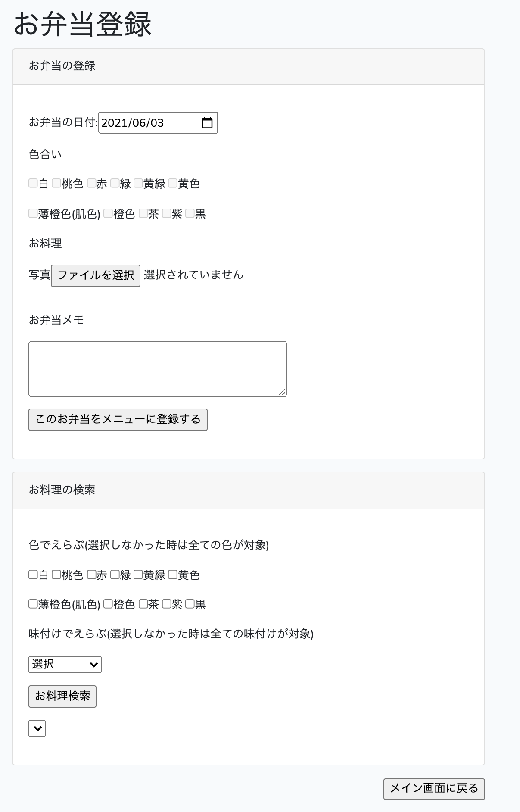Toggle 黄色 checkbox in search section
520x812 pixels.
point(173,575)
